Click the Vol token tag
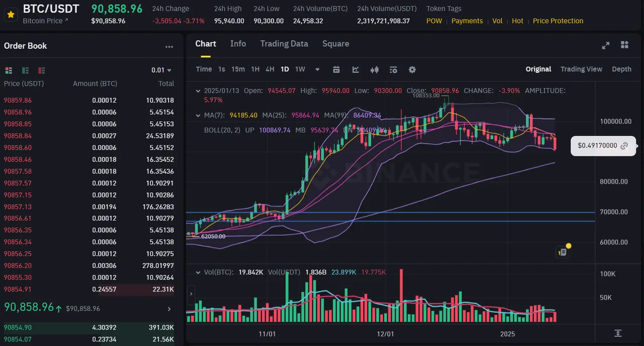This screenshot has height=346, width=644. pyautogui.click(x=497, y=21)
